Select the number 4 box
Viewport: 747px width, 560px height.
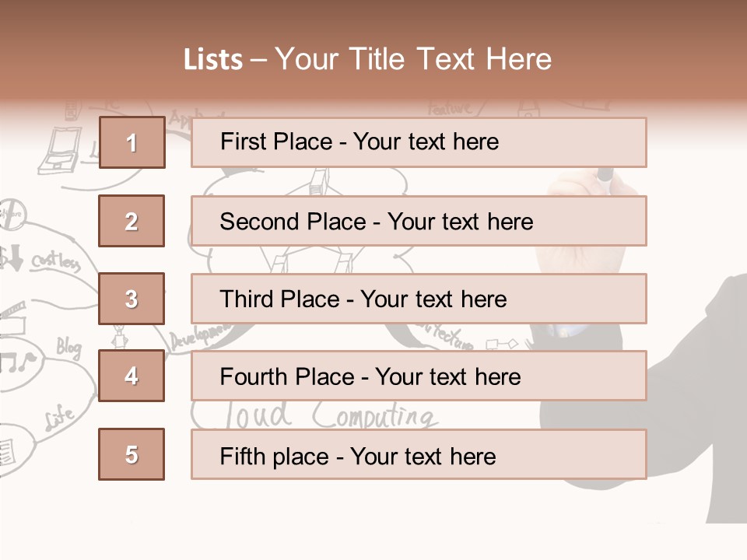tap(132, 376)
